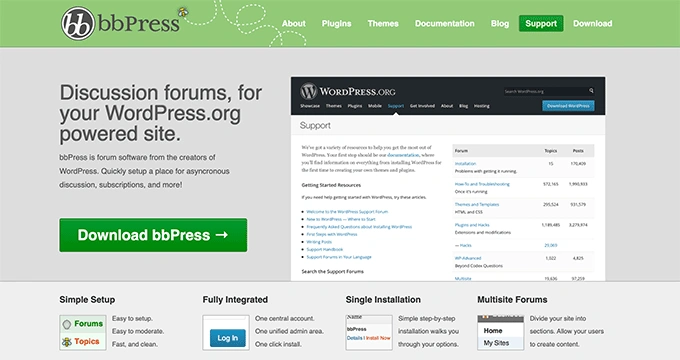Click the bee icon beside bbPress title

click(x=183, y=12)
